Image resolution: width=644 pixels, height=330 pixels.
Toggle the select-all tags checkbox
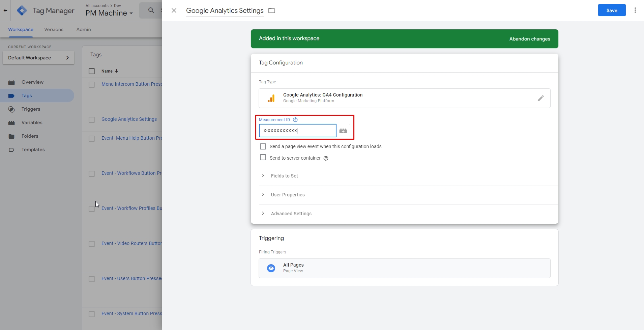pos(92,71)
